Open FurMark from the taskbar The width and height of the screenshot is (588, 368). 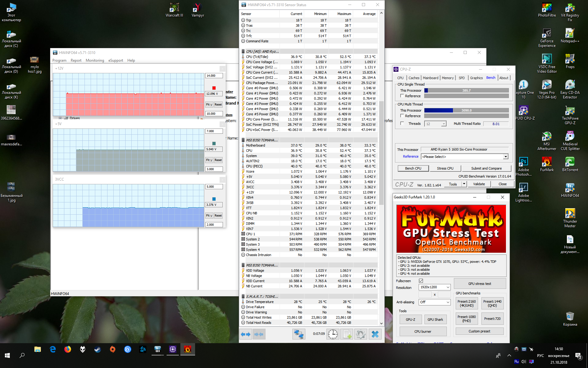coord(187,349)
